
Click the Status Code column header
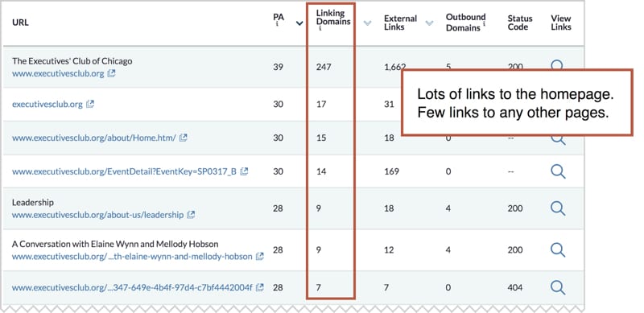coord(520,23)
